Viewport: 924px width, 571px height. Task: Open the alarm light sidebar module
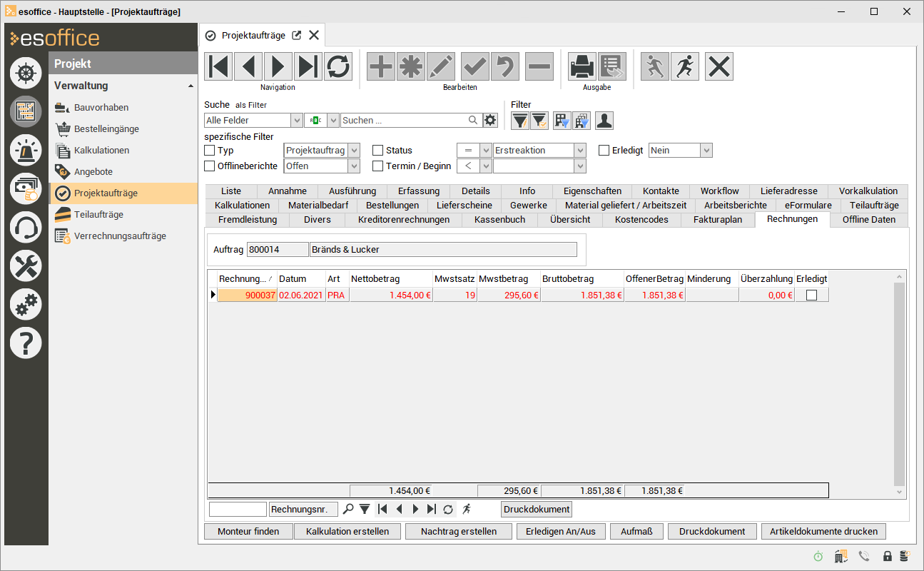[x=26, y=149]
